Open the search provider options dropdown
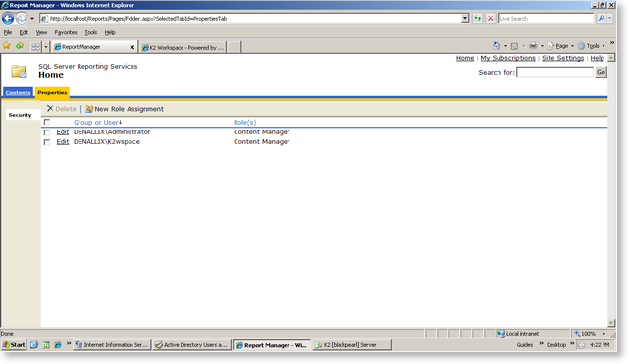This screenshot has width=629, height=364. click(609, 18)
